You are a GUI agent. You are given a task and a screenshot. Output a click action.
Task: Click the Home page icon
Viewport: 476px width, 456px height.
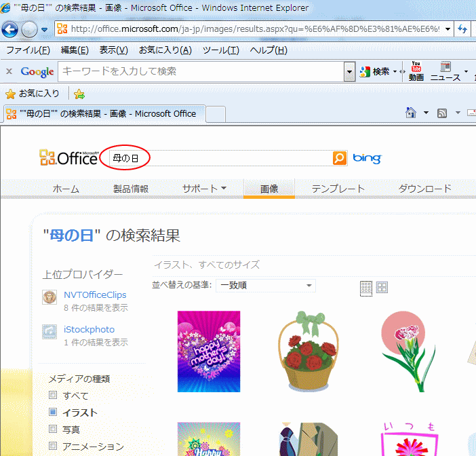point(411,113)
